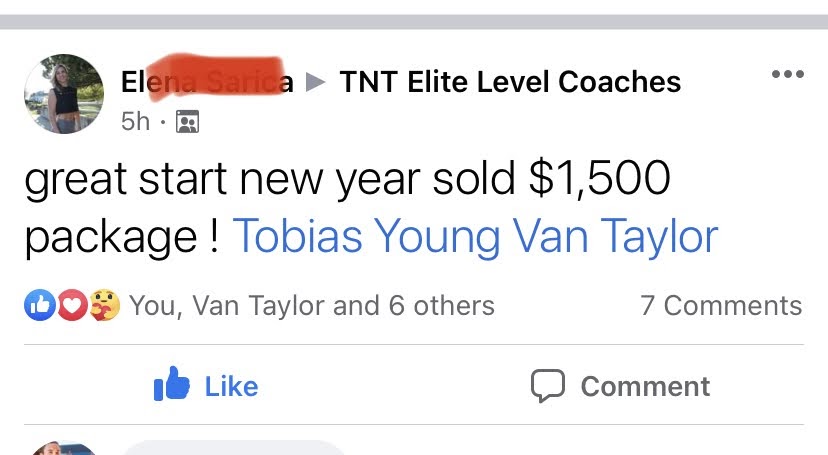Image resolution: width=828 pixels, height=455 pixels.
Task: Open the poster's circular profile picture
Action: coord(64,94)
